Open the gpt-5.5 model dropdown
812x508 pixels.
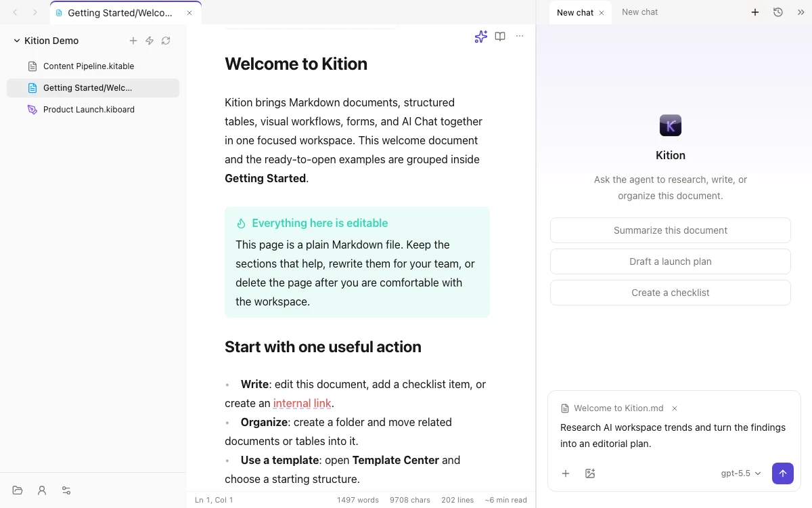pos(741,473)
